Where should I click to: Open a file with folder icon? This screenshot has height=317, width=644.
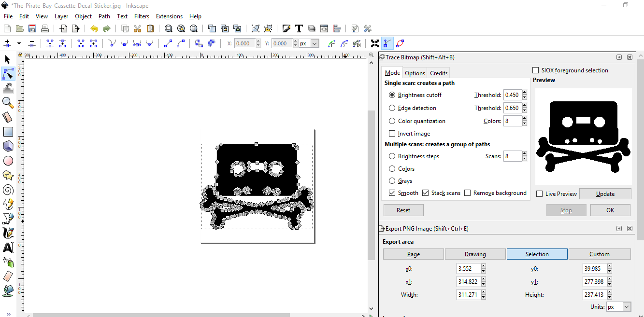[x=20, y=28]
